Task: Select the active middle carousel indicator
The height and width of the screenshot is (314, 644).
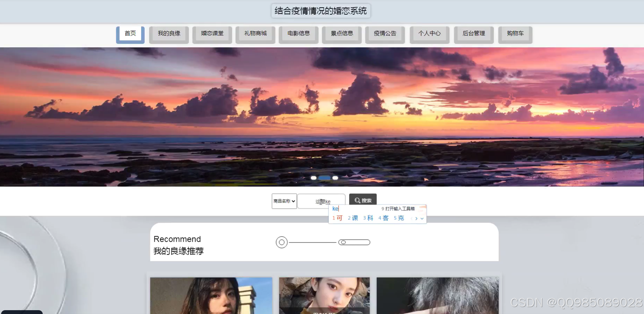Action: 324,178
